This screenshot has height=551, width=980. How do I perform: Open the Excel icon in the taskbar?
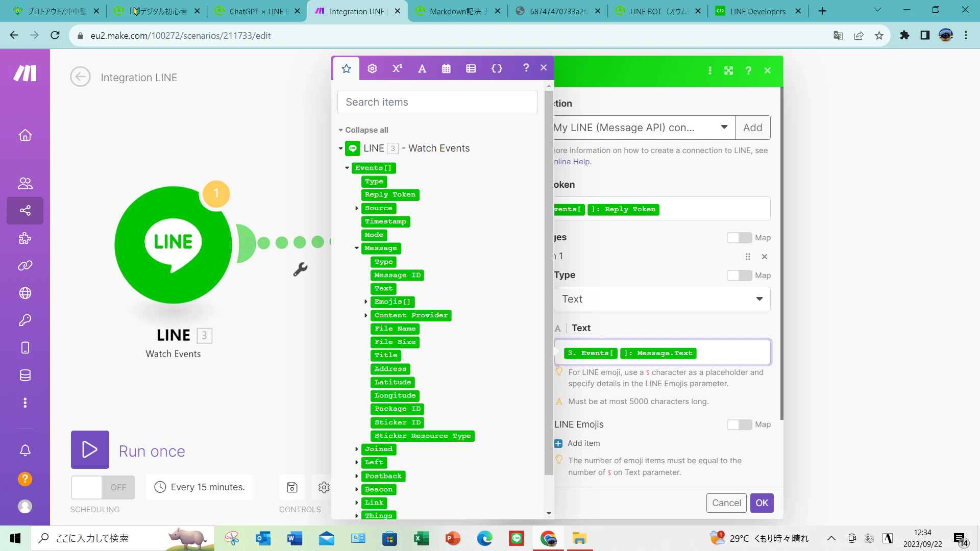(x=421, y=538)
